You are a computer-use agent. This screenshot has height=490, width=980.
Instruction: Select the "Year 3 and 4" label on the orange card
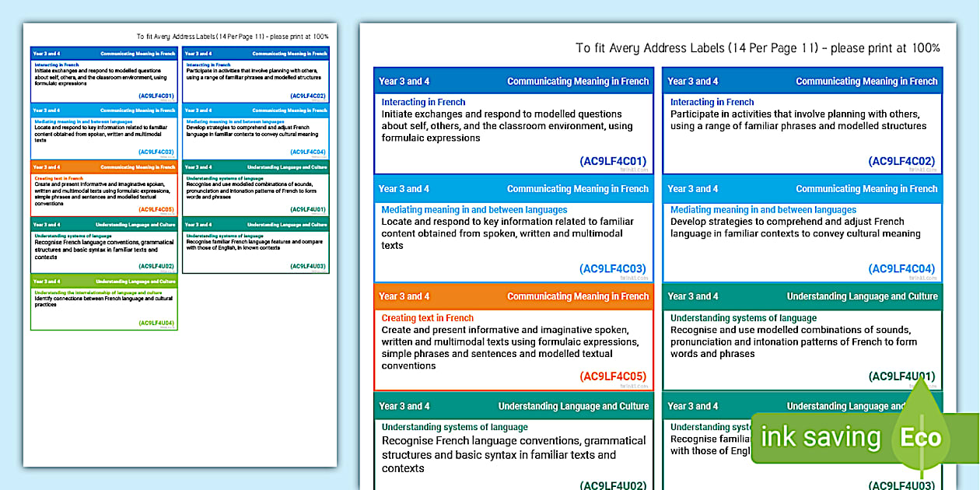(x=404, y=296)
